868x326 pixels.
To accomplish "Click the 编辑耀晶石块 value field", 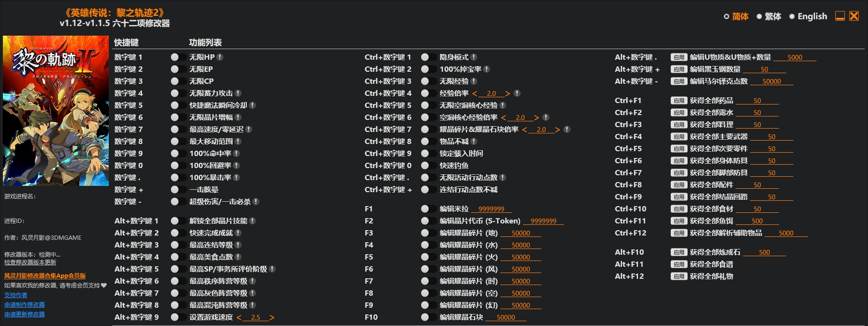I will click(x=506, y=317).
